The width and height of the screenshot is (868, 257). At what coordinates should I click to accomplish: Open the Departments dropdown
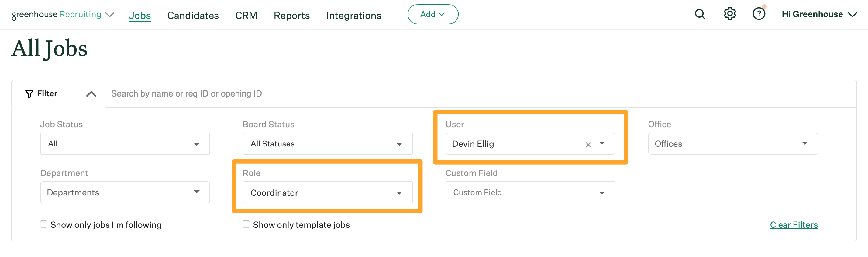click(x=125, y=192)
